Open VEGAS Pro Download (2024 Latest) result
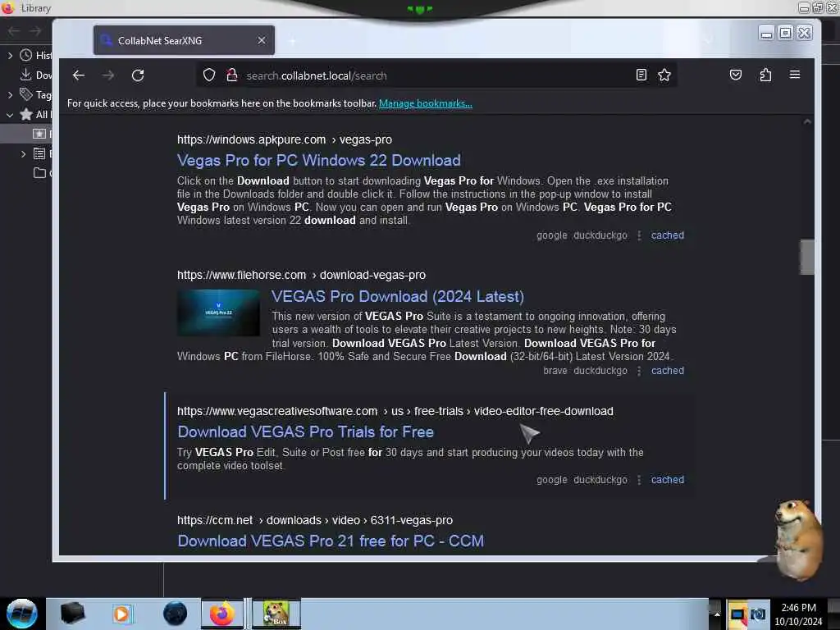 point(398,296)
